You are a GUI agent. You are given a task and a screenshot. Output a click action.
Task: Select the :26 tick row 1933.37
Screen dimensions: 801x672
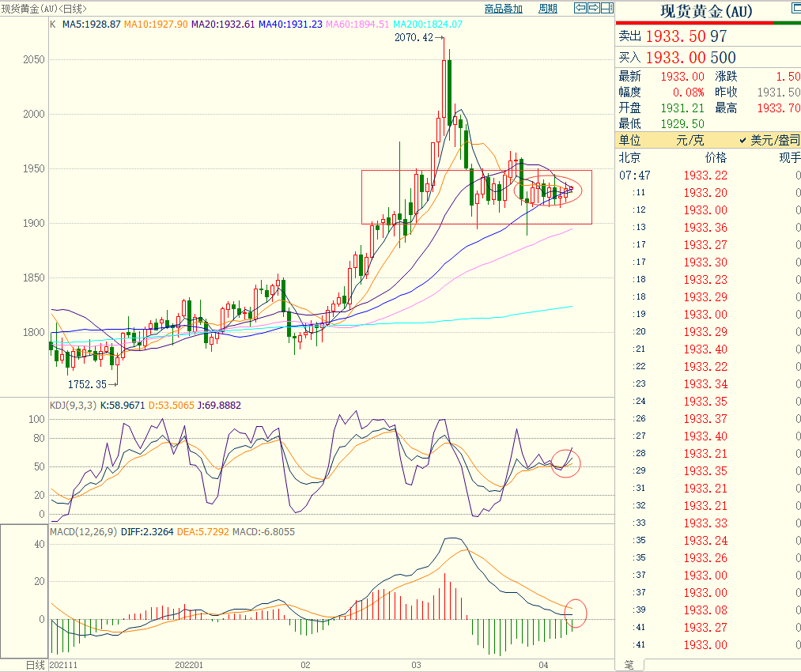click(x=708, y=419)
